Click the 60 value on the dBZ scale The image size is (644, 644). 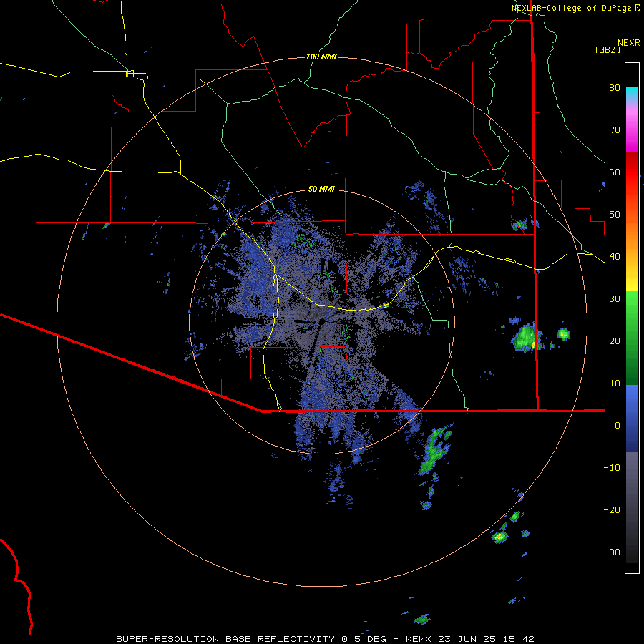click(x=615, y=172)
